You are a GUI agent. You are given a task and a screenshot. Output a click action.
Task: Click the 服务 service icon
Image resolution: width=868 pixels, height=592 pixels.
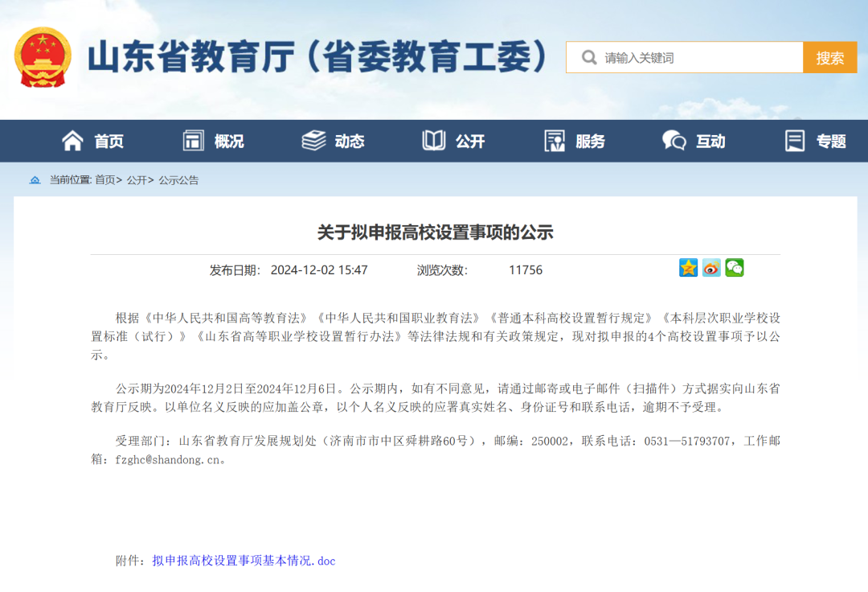(555, 141)
